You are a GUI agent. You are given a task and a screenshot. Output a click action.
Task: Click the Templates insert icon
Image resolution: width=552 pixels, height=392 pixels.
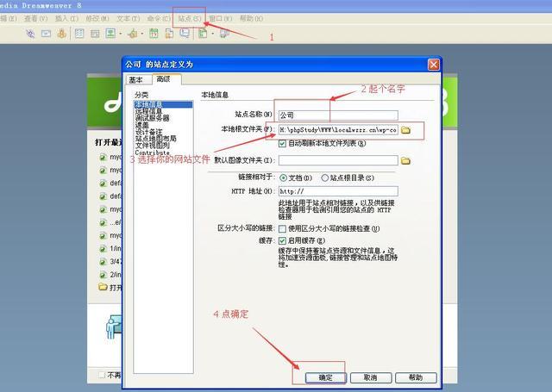pyautogui.click(x=203, y=34)
